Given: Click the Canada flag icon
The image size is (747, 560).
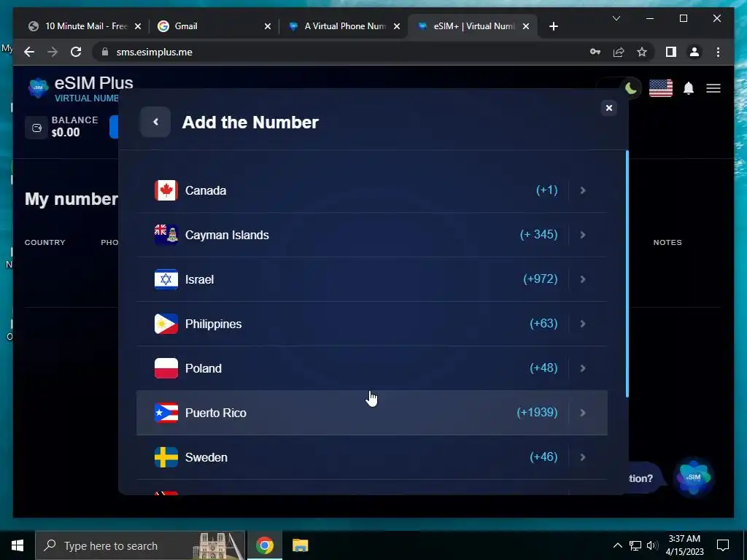Looking at the screenshot, I should (166, 190).
